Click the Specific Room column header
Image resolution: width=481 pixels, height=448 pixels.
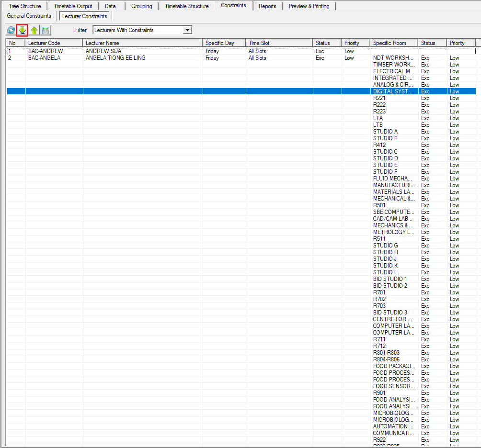tap(394, 43)
